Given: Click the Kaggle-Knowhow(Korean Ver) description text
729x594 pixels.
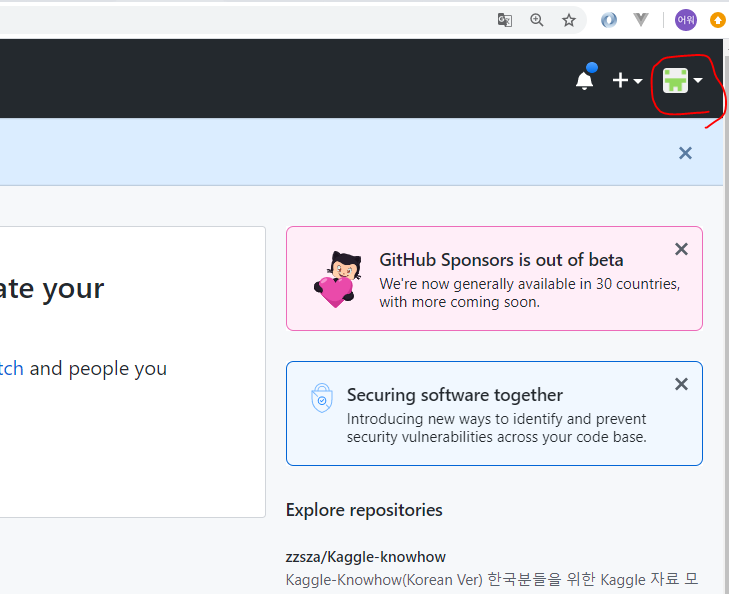Looking at the screenshot, I should pos(492,580).
